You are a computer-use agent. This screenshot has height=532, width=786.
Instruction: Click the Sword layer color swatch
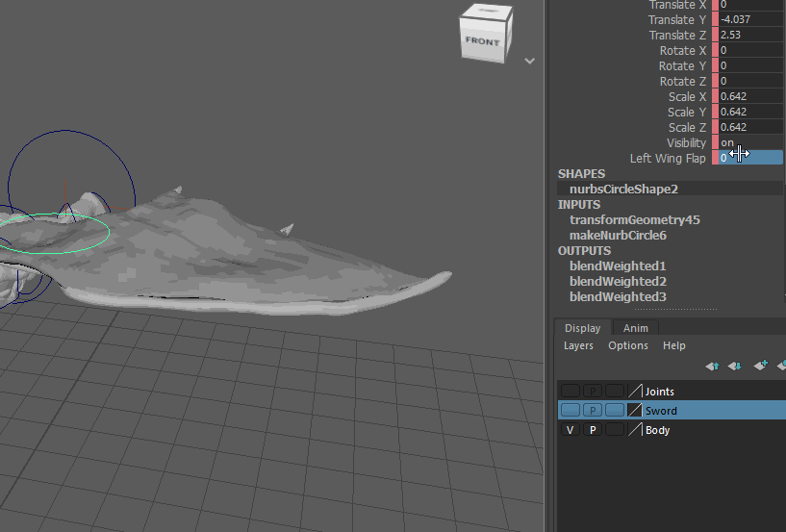(635, 410)
